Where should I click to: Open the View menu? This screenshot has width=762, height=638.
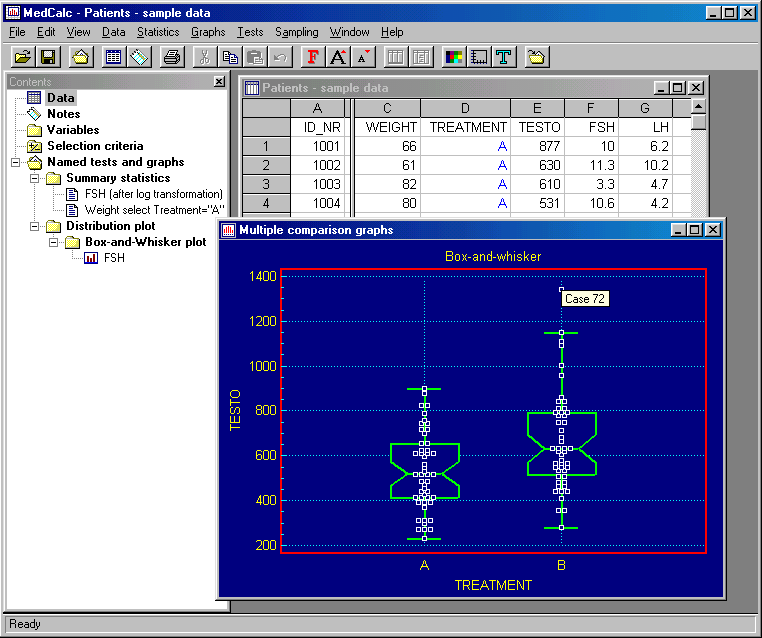tap(78, 32)
